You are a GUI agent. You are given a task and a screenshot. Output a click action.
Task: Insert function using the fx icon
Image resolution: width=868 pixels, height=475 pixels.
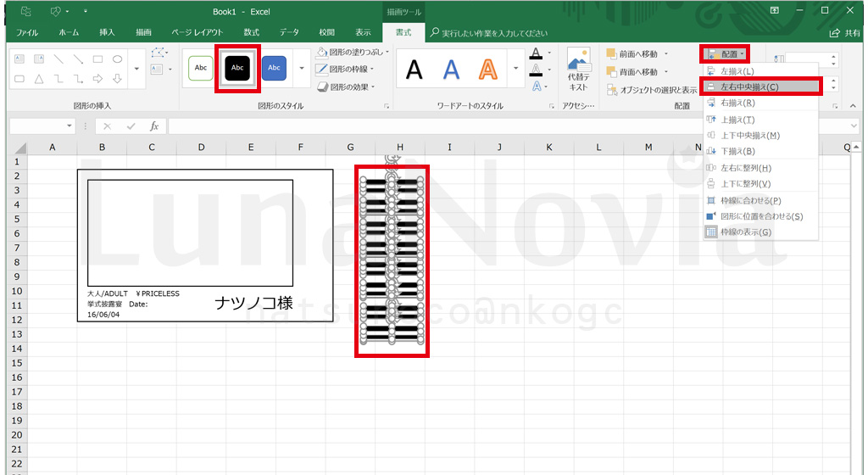153,126
